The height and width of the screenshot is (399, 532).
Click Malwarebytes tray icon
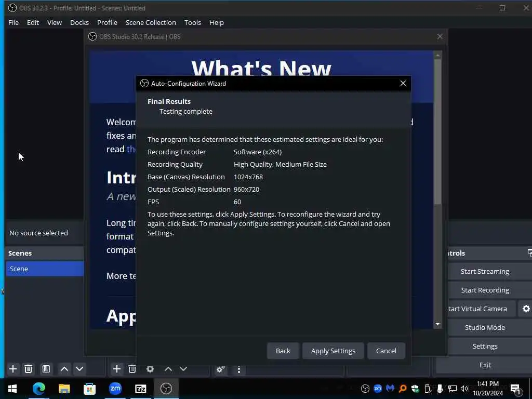(x=390, y=389)
